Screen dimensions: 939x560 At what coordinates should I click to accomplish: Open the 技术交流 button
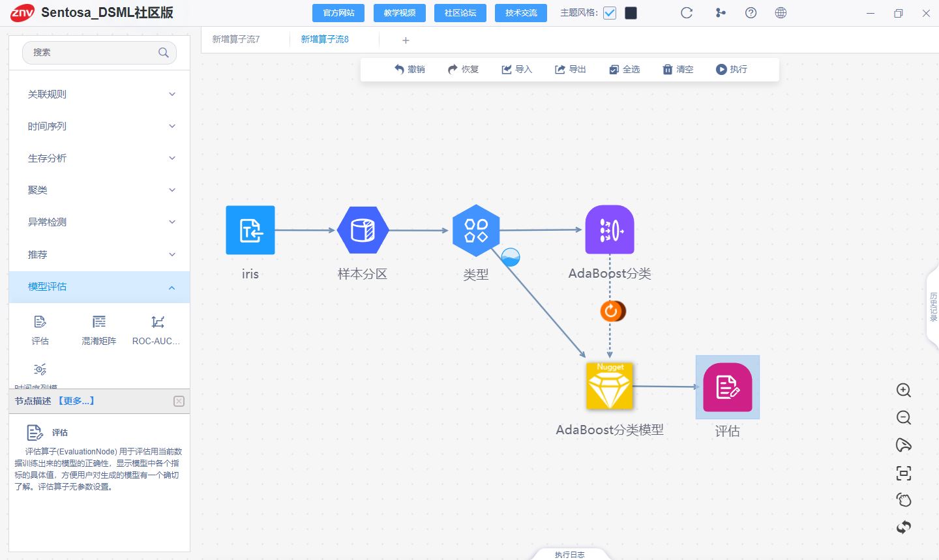point(521,13)
